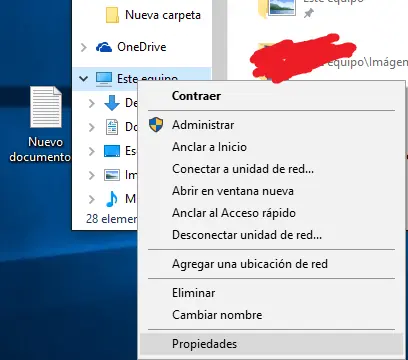The width and height of the screenshot is (408, 360).
Task: Select Nueva carpeta in the navigation tree
Action: click(x=163, y=15)
